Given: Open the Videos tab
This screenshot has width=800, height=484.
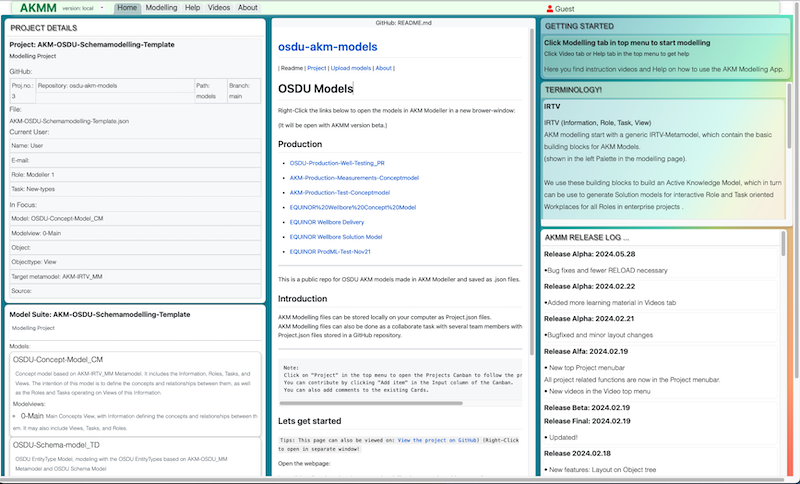Looking at the screenshot, I should pos(219,8).
